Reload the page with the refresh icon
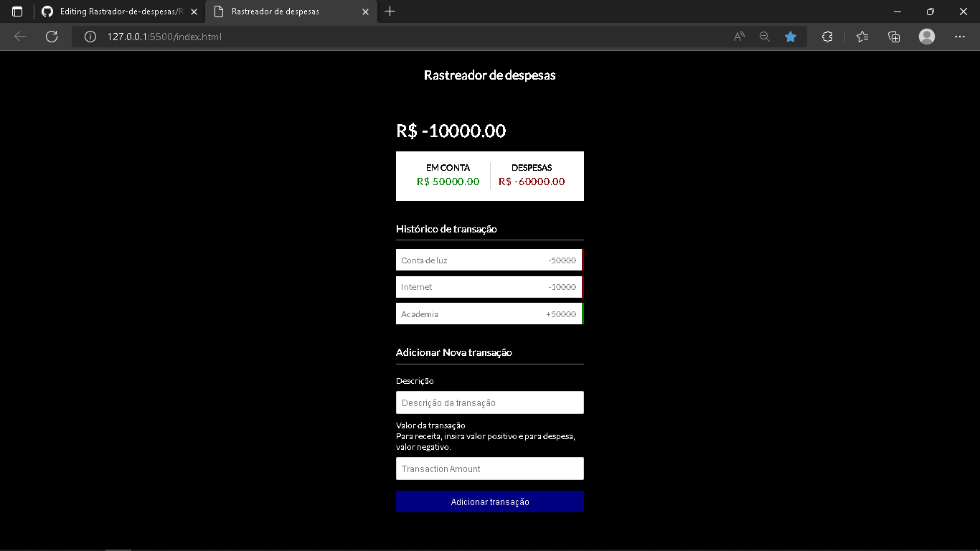The image size is (980, 551). point(51,36)
